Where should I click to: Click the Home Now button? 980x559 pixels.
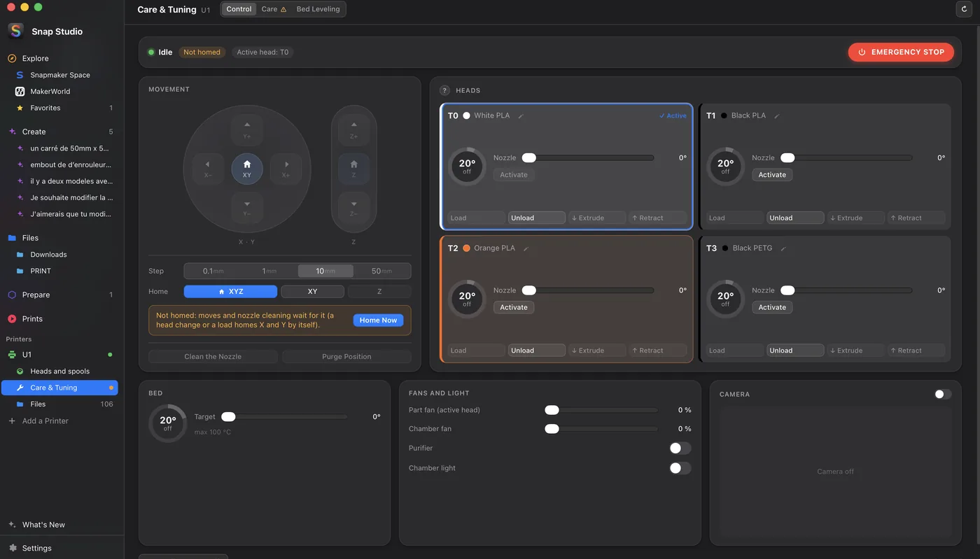coord(378,320)
